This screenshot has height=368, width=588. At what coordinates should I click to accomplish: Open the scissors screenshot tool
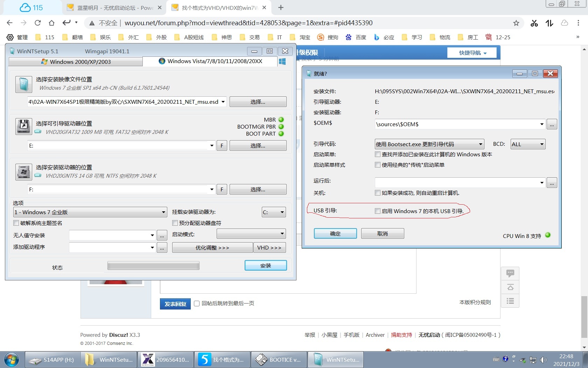tap(534, 23)
